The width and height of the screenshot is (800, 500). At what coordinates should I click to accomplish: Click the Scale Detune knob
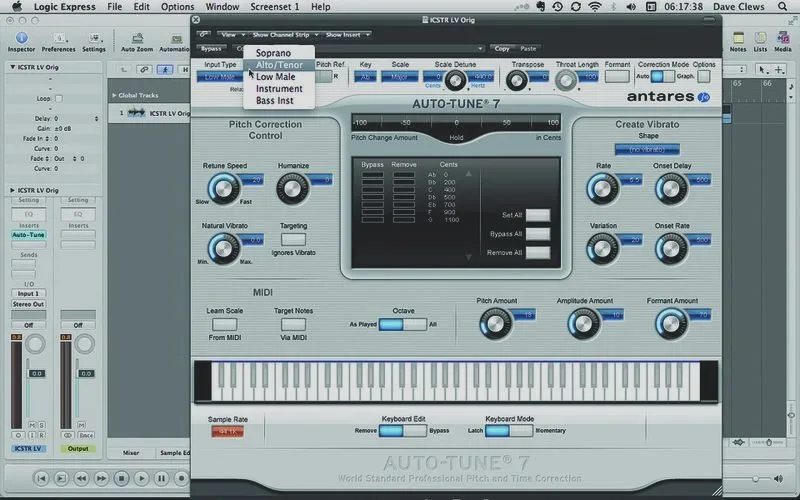coord(455,80)
